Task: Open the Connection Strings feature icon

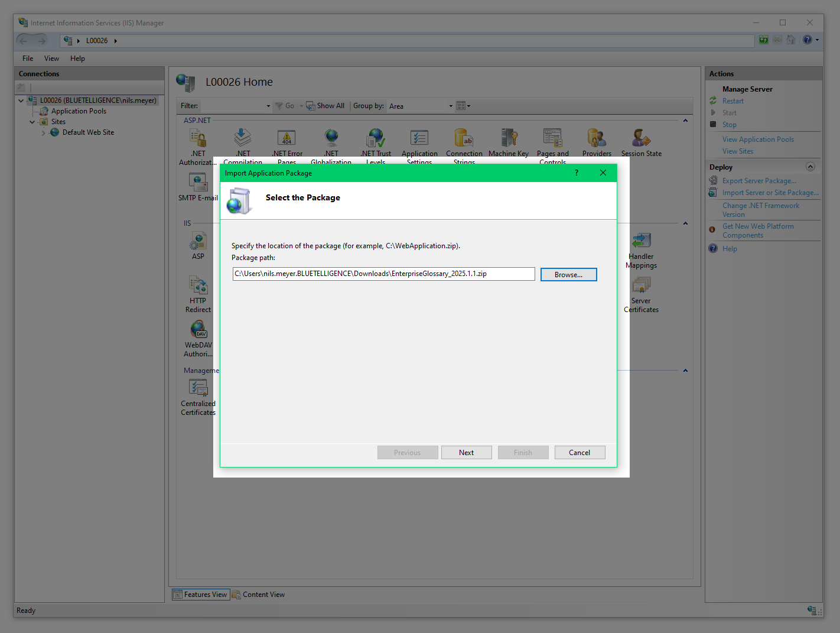Action: point(464,142)
